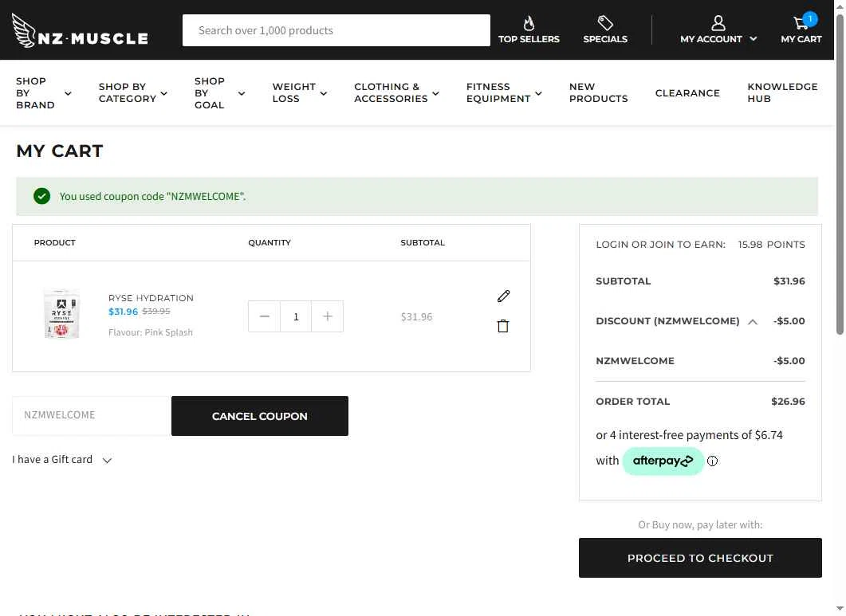846x616 pixels.
Task: Click Ryse Hydration product thumbnail
Action: tap(61, 314)
